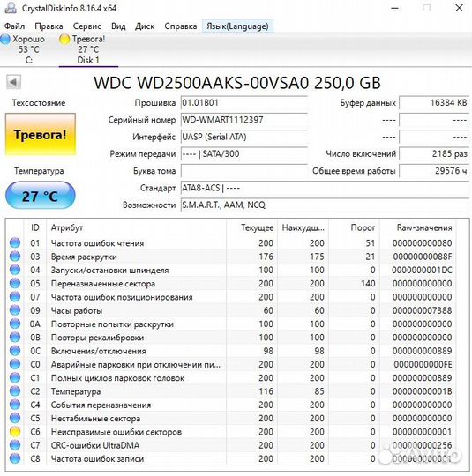Screen dimensions: 472x476
Task: Click the Возможности field S.M.A.R.T., AAM, NCQ
Action: pyautogui.click(x=325, y=205)
